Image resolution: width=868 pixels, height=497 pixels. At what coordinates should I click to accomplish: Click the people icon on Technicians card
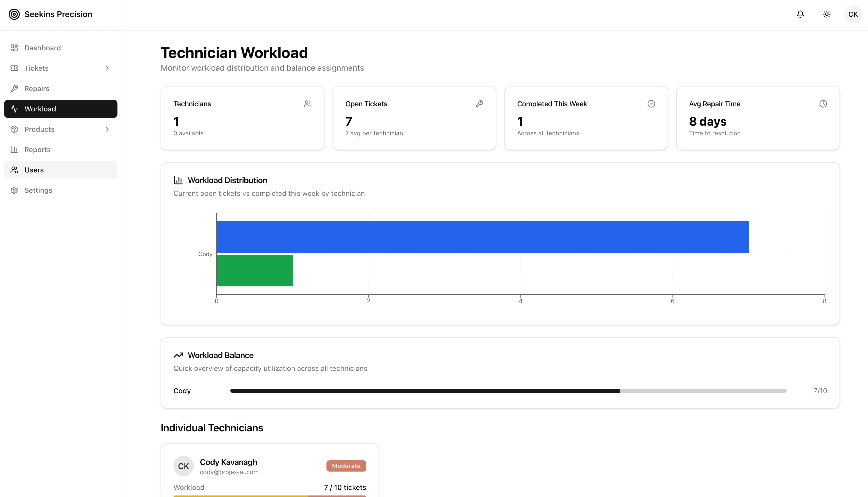tap(308, 104)
